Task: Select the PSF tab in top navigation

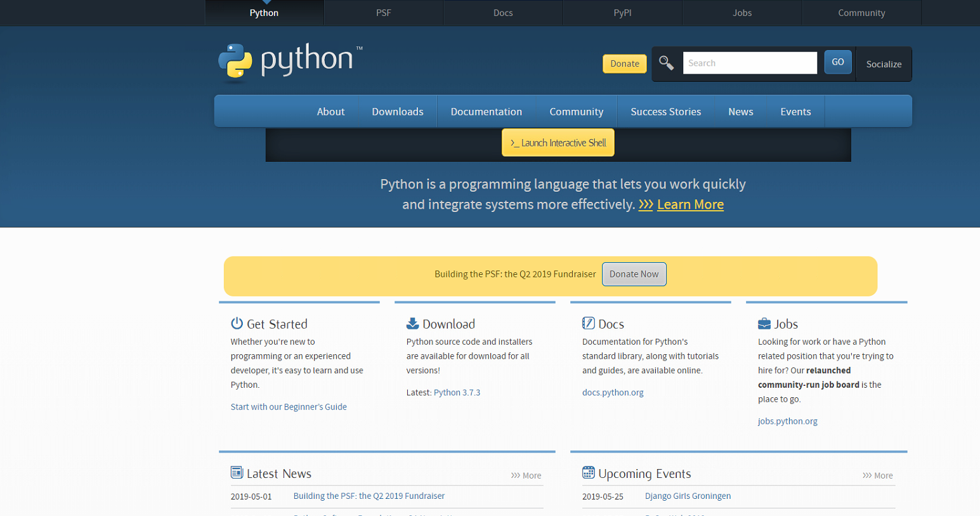Action: click(384, 12)
